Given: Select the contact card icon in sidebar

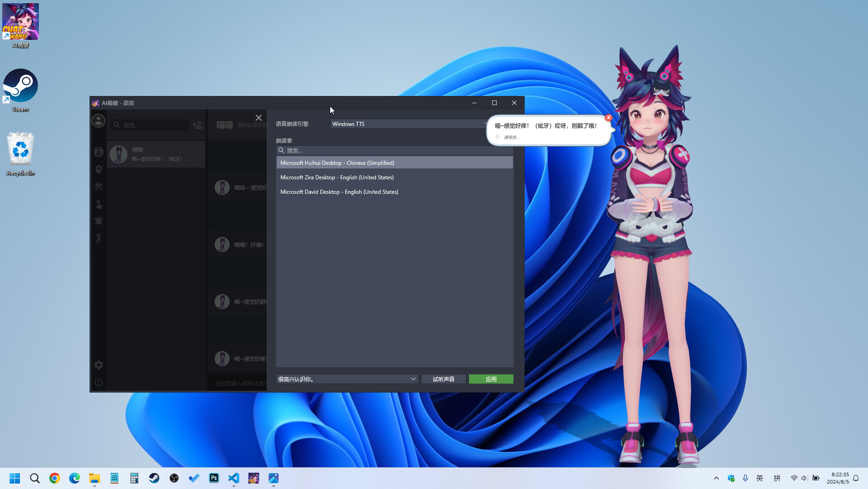Looking at the screenshot, I should coord(98,152).
